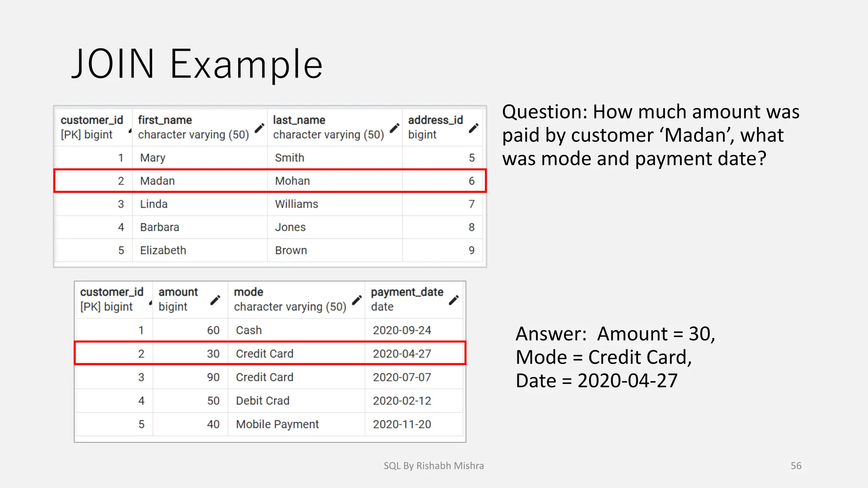Image resolution: width=868 pixels, height=488 pixels.
Task: Click the mode column edit pencil icon
Action: [x=357, y=300]
